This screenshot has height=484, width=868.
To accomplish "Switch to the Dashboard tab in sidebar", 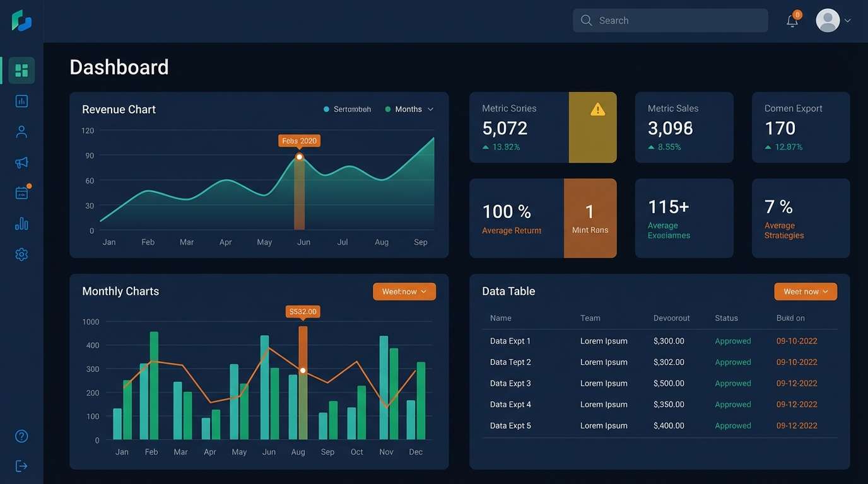I will click(21, 70).
